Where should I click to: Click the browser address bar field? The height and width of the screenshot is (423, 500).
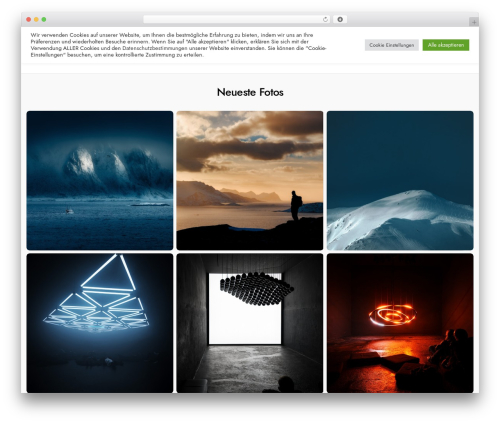click(237, 20)
